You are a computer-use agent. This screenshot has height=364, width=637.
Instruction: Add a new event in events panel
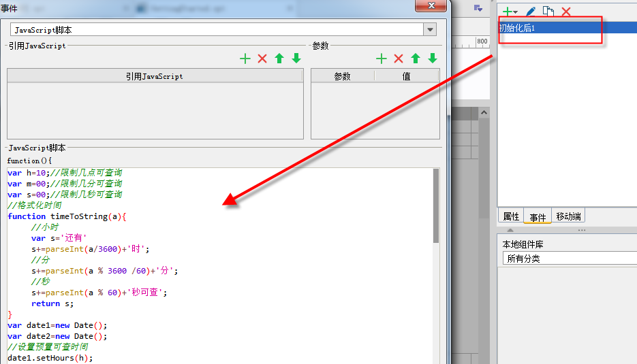click(x=510, y=12)
